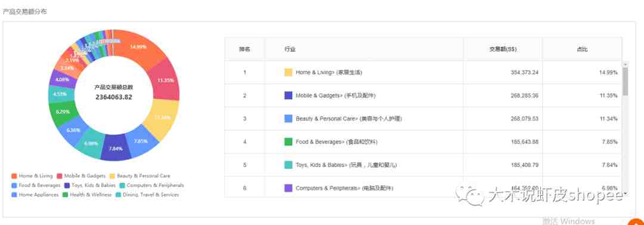The height and width of the screenshot is (225, 644).
Task: Click the table vertical scrollbar thumb
Action: pyautogui.click(x=625, y=81)
